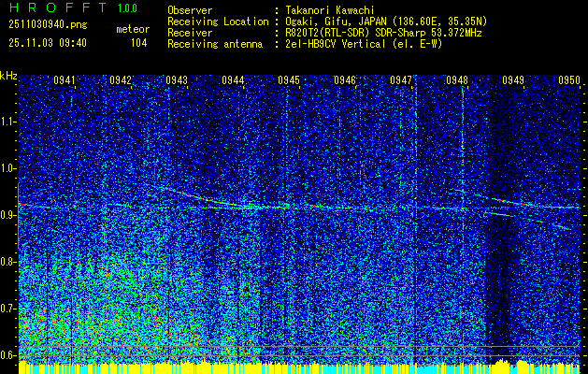Image resolution: width=588 pixels, height=374 pixels.
Task: Click the 0947 time marker
Action: pyautogui.click(x=401, y=79)
